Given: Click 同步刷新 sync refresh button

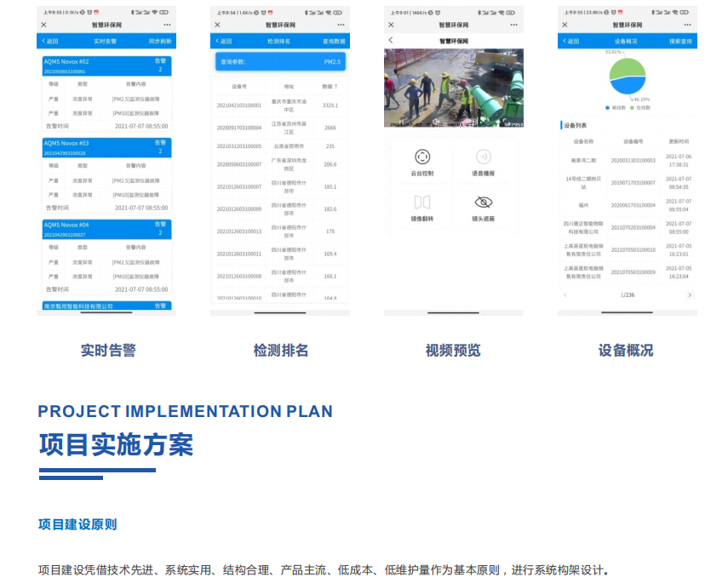Looking at the screenshot, I should point(159,41).
